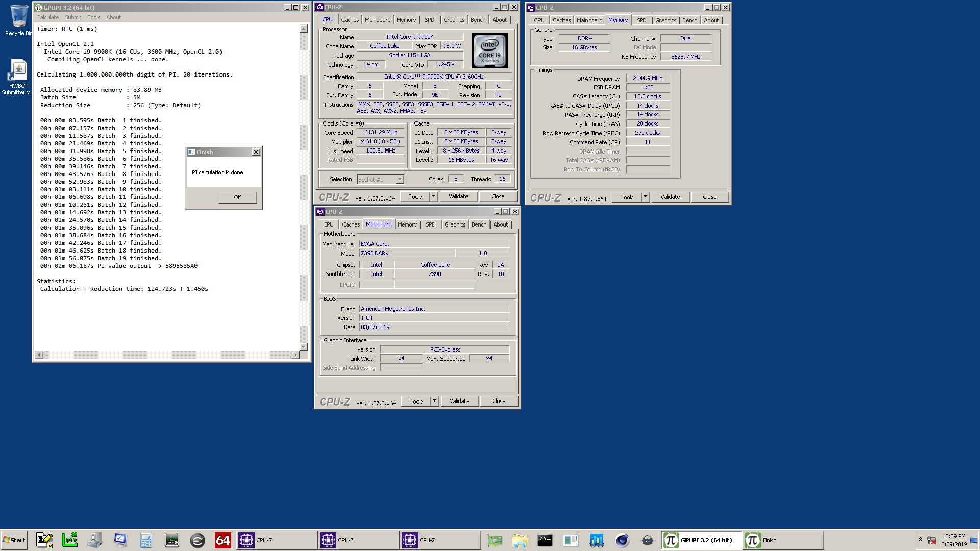
Task: Launch the Cinema 4D sphere taskbar icon
Action: tap(622, 540)
